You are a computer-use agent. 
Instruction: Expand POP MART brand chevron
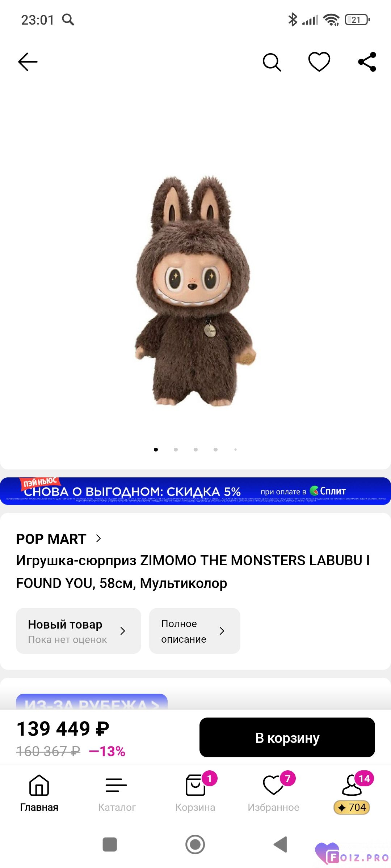pyautogui.click(x=98, y=539)
